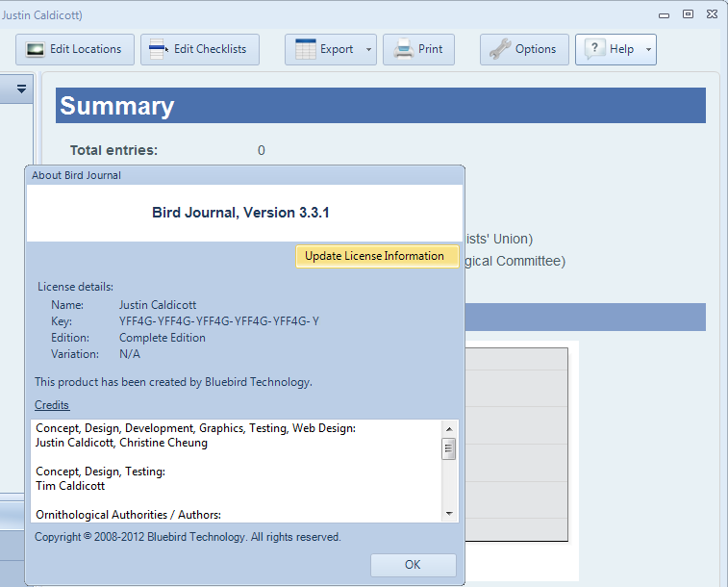Minimize the main Bird Journal window
Screen dimensions: 728x587
pos(664,15)
